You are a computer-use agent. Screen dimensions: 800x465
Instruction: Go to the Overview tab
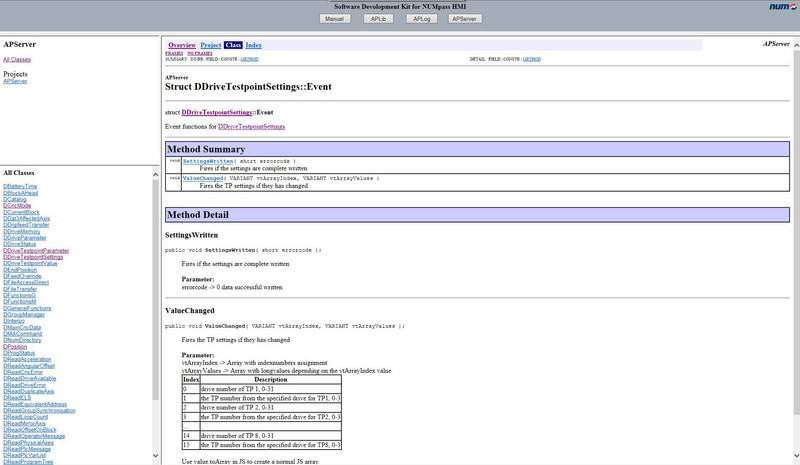182,45
